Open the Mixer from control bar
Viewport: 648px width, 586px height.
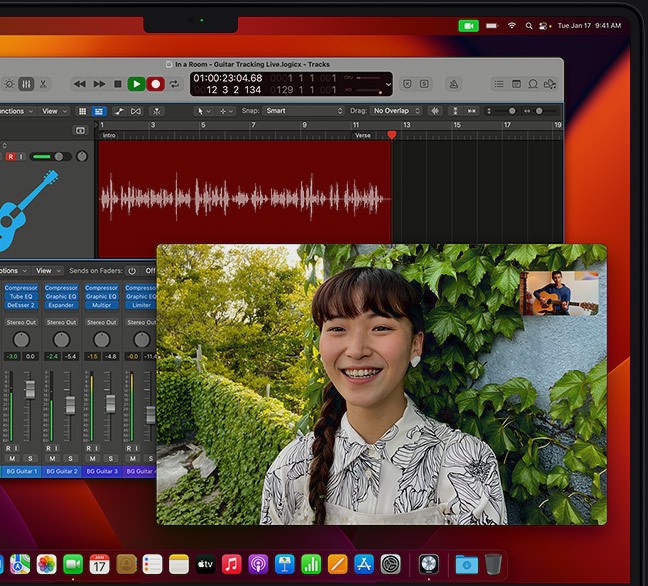coord(25,84)
